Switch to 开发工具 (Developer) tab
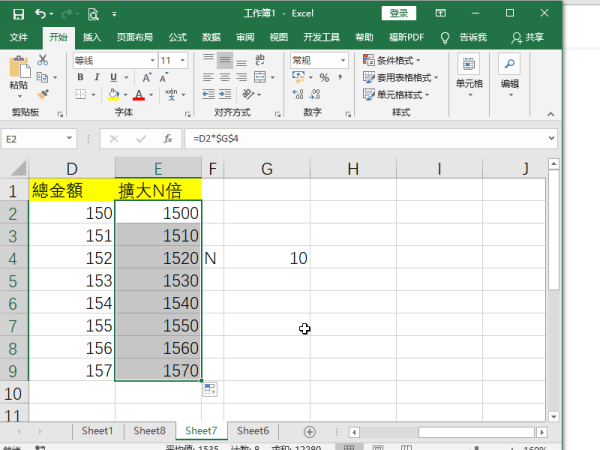The height and width of the screenshot is (450, 600). coord(321,37)
